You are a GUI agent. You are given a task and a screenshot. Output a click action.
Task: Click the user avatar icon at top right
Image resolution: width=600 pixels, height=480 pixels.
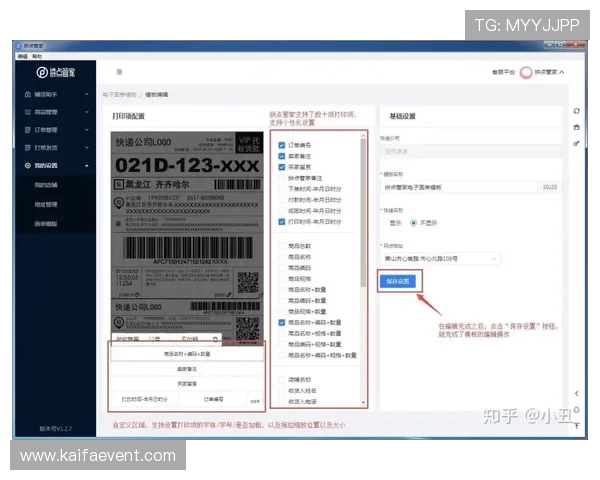coord(526,73)
